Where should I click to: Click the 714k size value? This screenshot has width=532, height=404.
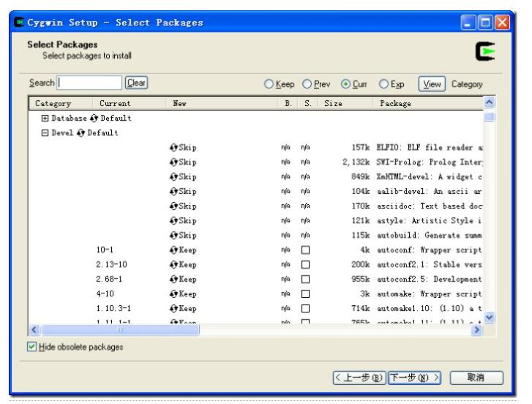point(361,308)
